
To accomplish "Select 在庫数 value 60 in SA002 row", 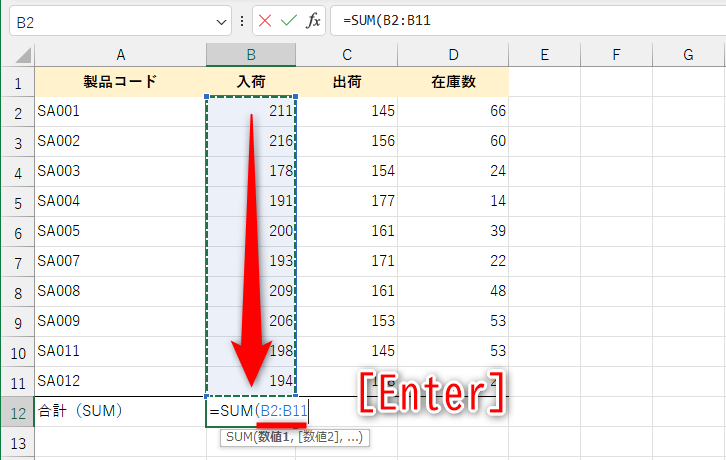I will coord(453,141).
